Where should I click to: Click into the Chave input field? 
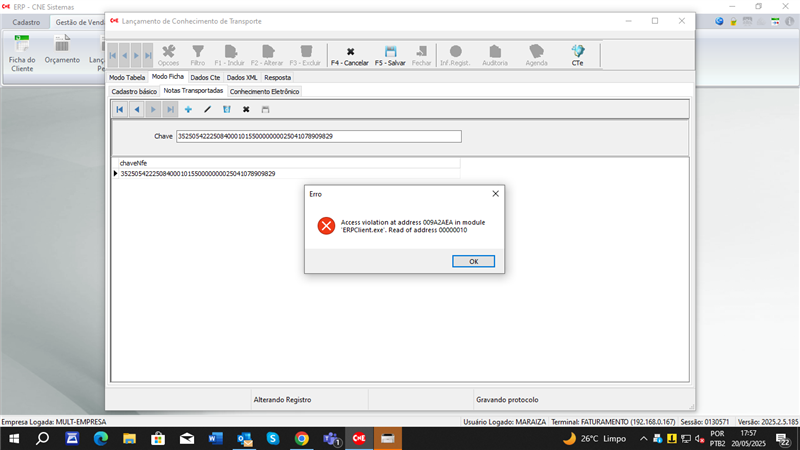pyautogui.click(x=317, y=136)
